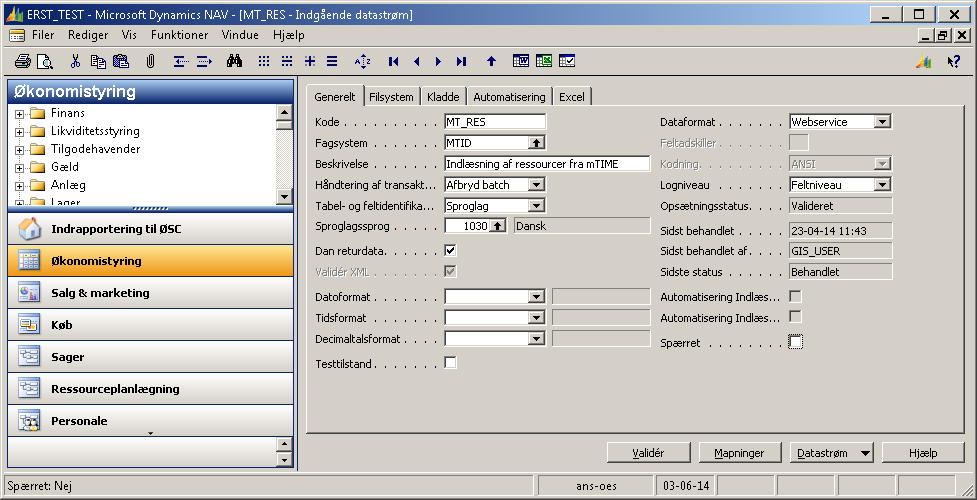Click Export to Excel toolbar icon
977x500 pixels.
tap(544, 61)
